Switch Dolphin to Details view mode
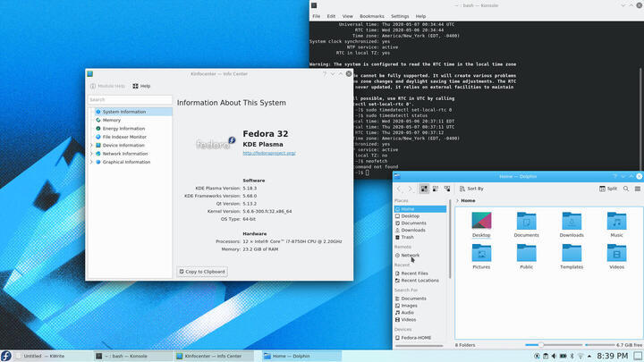Viewport: 644px width, 362px height. pyautogui.click(x=447, y=189)
